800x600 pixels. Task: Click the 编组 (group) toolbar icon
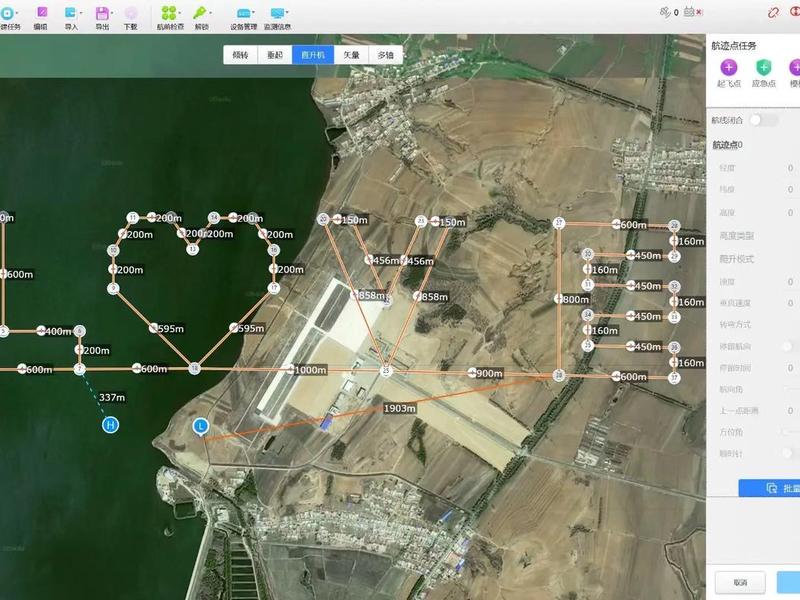[x=42, y=12]
